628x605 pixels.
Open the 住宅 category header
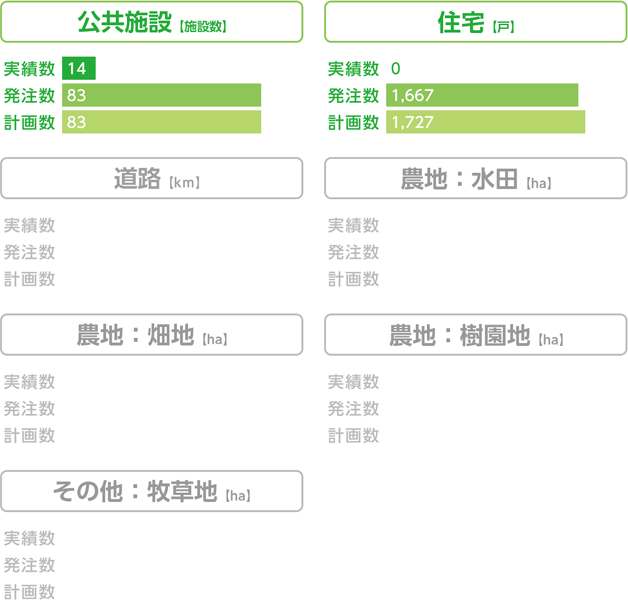(475, 22)
